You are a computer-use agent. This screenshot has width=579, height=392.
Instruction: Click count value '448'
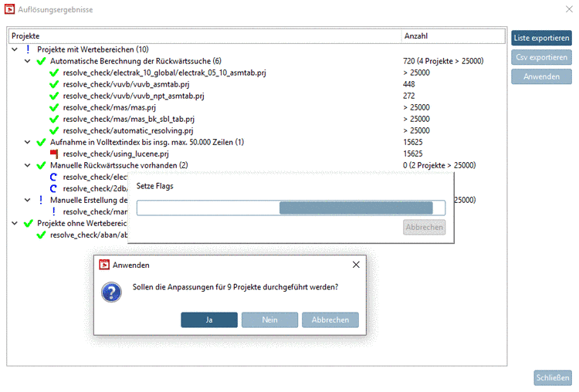[409, 84]
